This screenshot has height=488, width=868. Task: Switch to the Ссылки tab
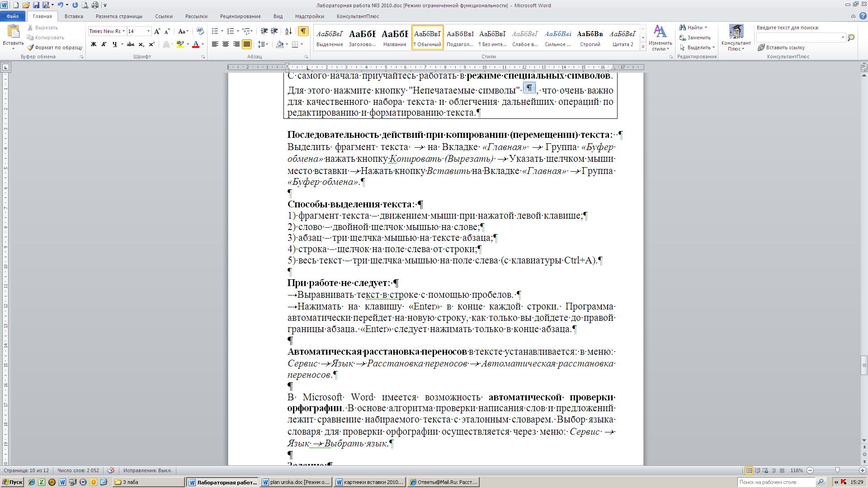[x=164, y=16]
